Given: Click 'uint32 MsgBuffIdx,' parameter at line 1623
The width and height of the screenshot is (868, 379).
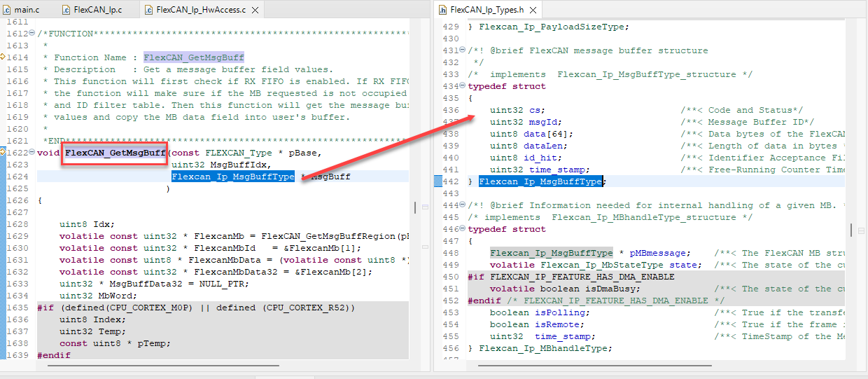Looking at the screenshot, I should click(x=221, y=165).
